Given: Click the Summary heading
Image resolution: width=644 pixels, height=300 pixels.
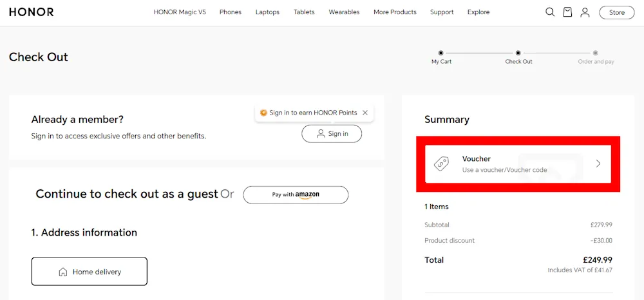Looking at the screenshot, I should pyautogui.click(x=447, y=120).
